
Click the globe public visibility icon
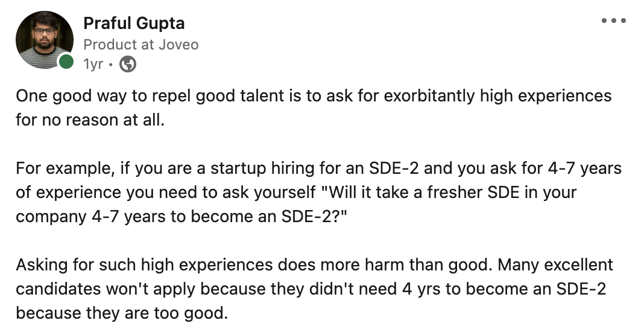pyautogui.click(x=128, y=64)
